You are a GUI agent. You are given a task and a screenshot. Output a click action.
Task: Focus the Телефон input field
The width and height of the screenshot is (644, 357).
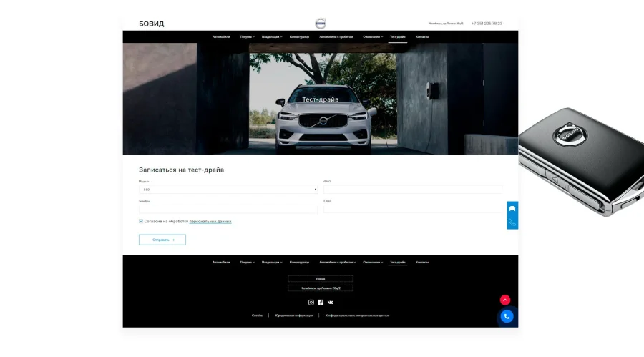pyautogui.click(x=228, y=209)
